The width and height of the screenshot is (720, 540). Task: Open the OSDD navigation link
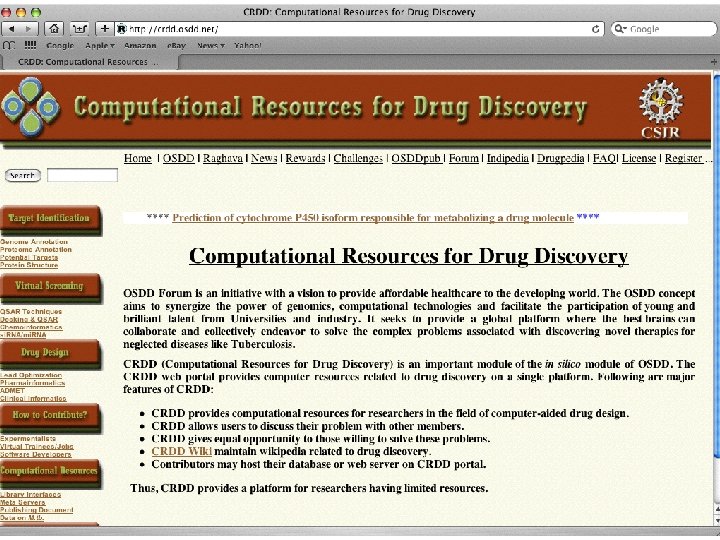pos(179,158)
